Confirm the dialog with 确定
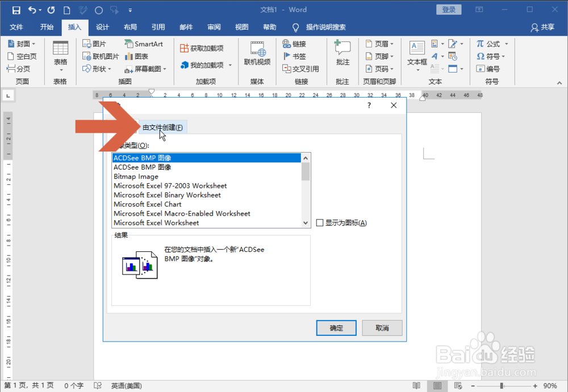Screen dimensions: 568x392 pyautogui.click(x=336, y=328)
